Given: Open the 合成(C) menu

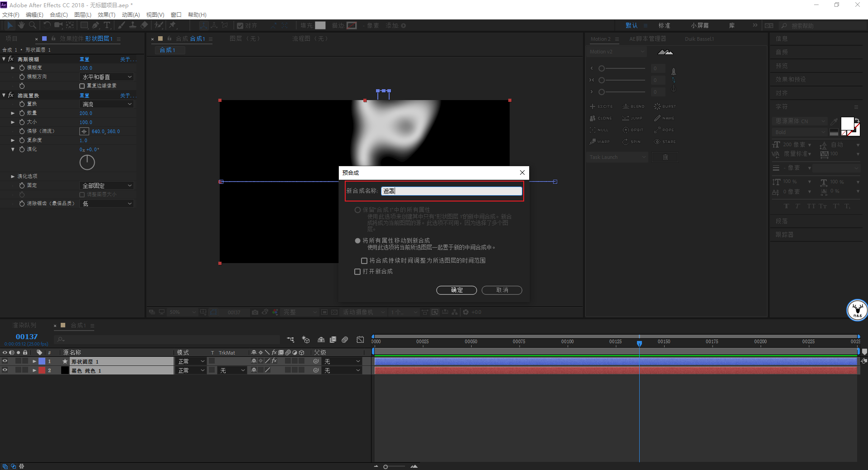Looking at the screenshot, I should (x=59, y=15).
